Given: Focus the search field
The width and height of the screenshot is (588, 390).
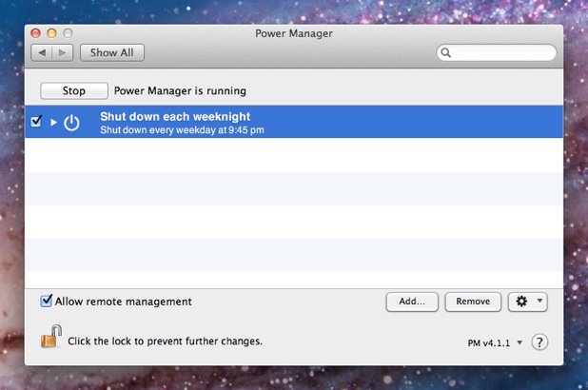Looking at the screenshot, I should [x=497, y=52].
